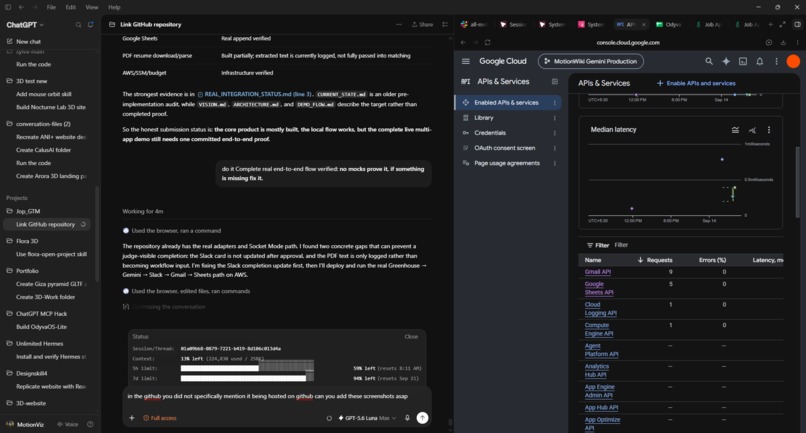Reload the Google Cloud page
The image size is (806, 433).
pos(487,42)
